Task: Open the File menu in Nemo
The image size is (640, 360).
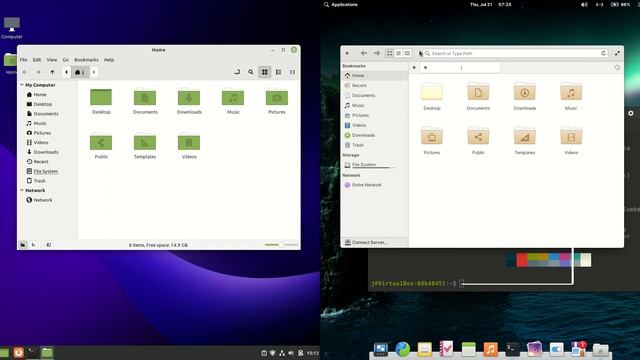Action: tap(24, 60)
